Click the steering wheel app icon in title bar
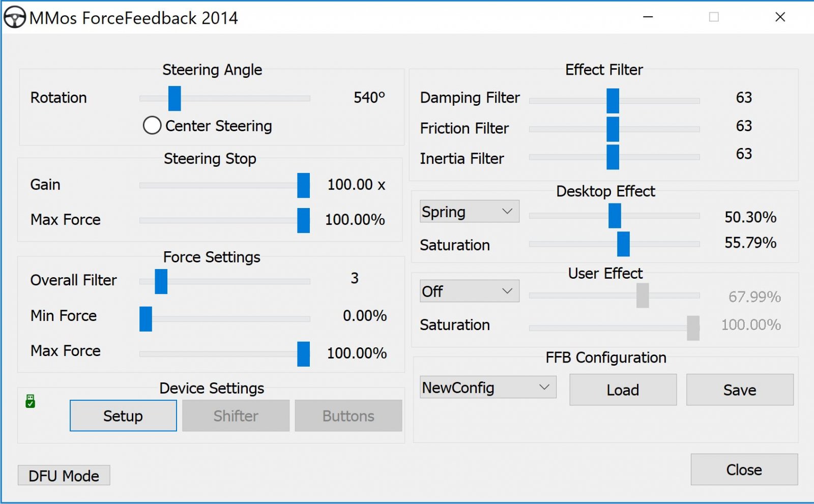This screenshot has height=504, width=814. [15, 17]
